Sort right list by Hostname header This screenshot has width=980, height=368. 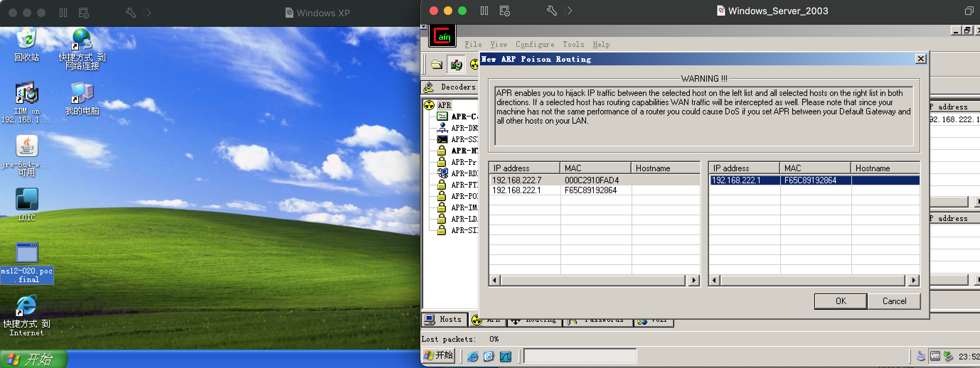885,168
